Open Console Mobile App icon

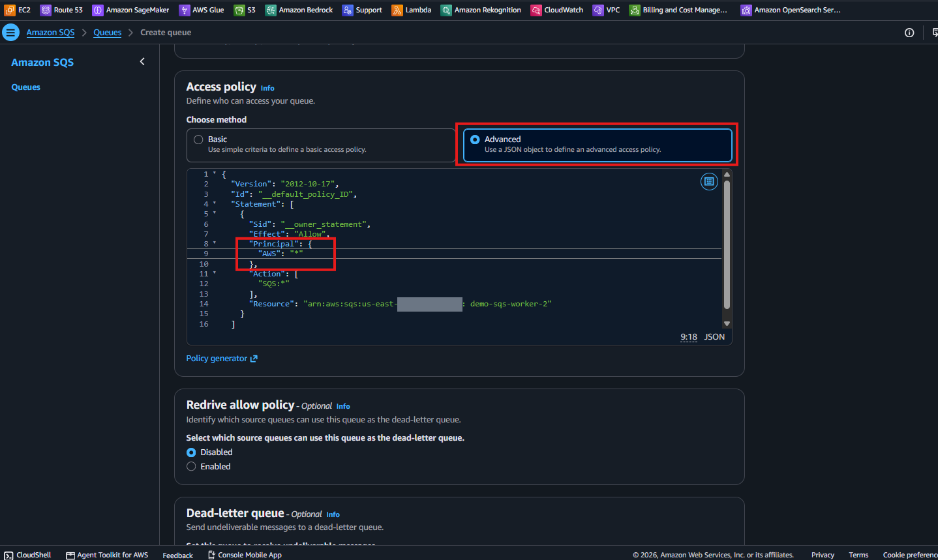(211, 555)
